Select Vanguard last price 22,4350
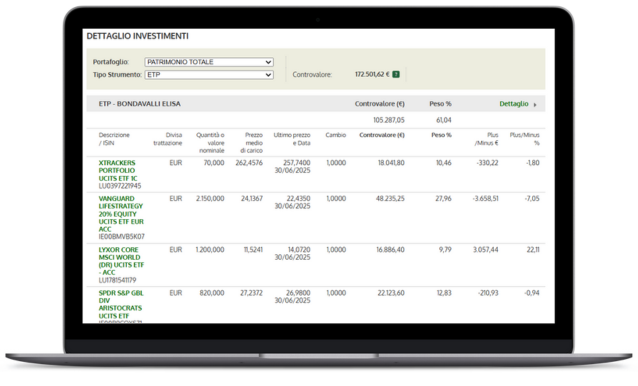The image size is (638, 386). point(298,198)
